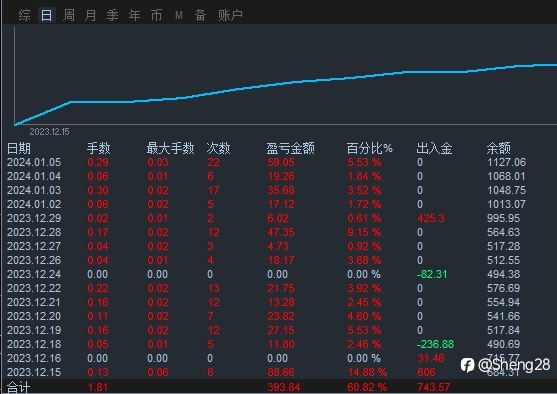Click the 日期 column header

tap(19, 148)
